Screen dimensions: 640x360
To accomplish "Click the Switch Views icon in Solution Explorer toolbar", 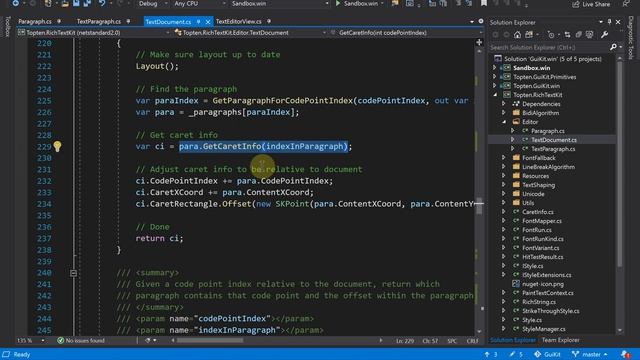I will (x=529, y=35).
